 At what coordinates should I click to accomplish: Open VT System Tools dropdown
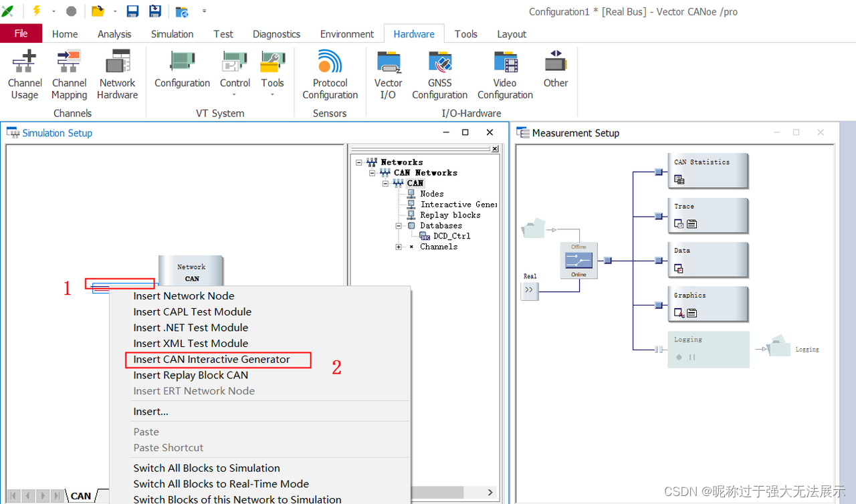coord(272,74)
